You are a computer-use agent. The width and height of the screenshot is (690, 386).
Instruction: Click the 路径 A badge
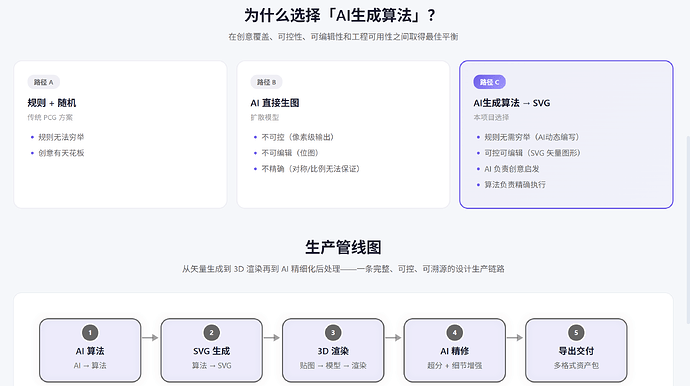pos(44,82)
